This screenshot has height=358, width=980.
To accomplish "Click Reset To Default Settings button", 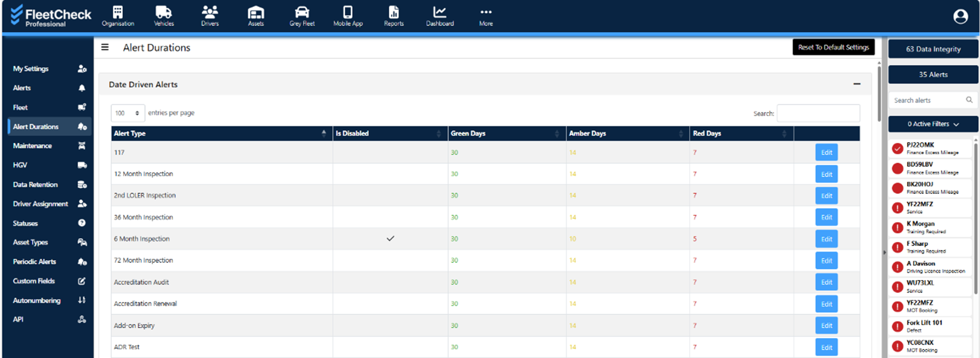I will click(833, 47).
